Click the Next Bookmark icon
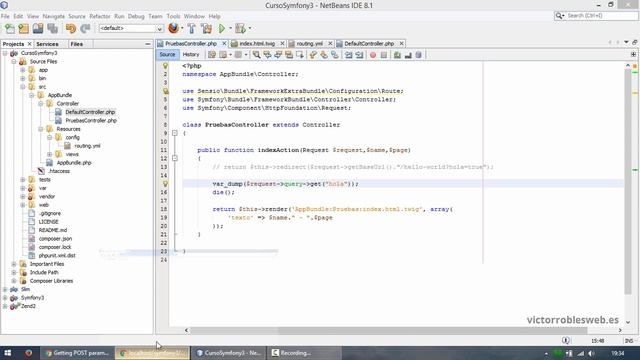The image size is (640, 360). (324, 55)
